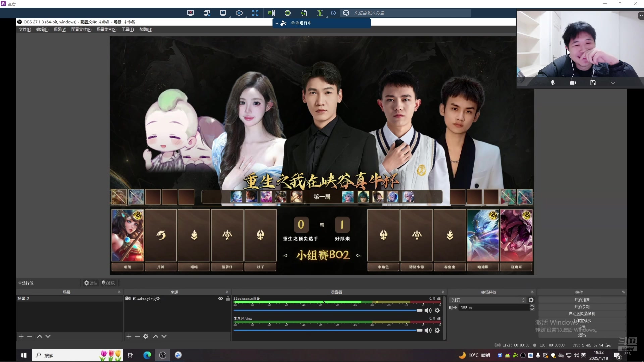The image size is (644, 362).
Task: Move the scene down with the down arrow
Action: [48, 336]
